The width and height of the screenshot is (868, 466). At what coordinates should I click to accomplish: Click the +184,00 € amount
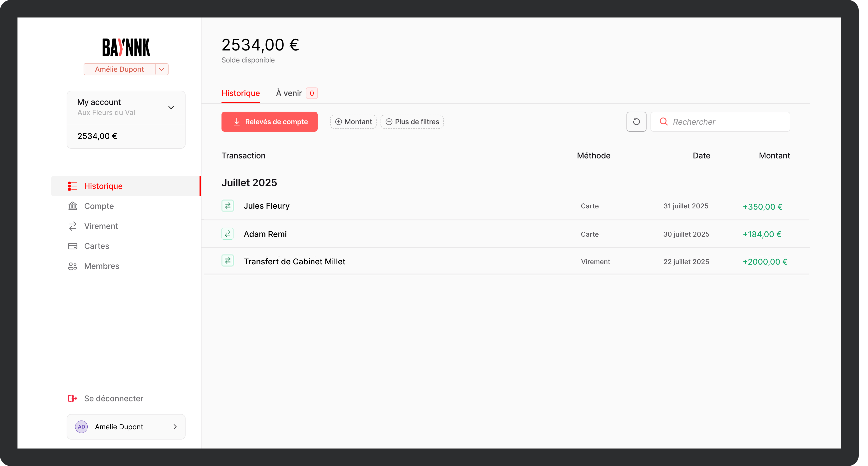[x=762, y=234]
